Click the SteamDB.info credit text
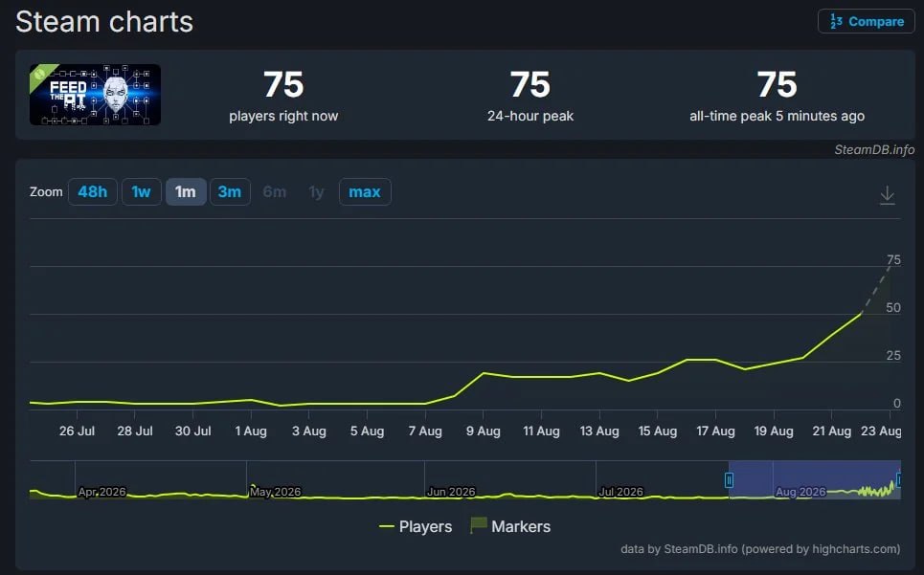 (874, 149)
